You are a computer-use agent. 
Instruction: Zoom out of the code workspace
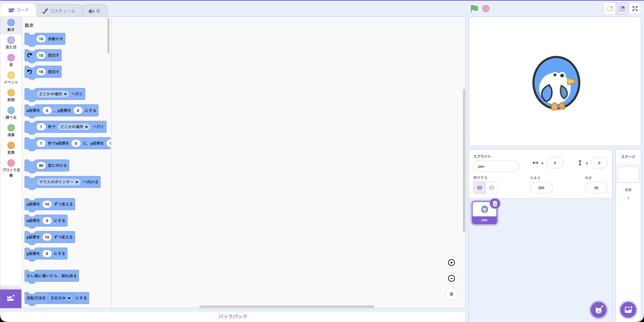[x=451, y=278]
